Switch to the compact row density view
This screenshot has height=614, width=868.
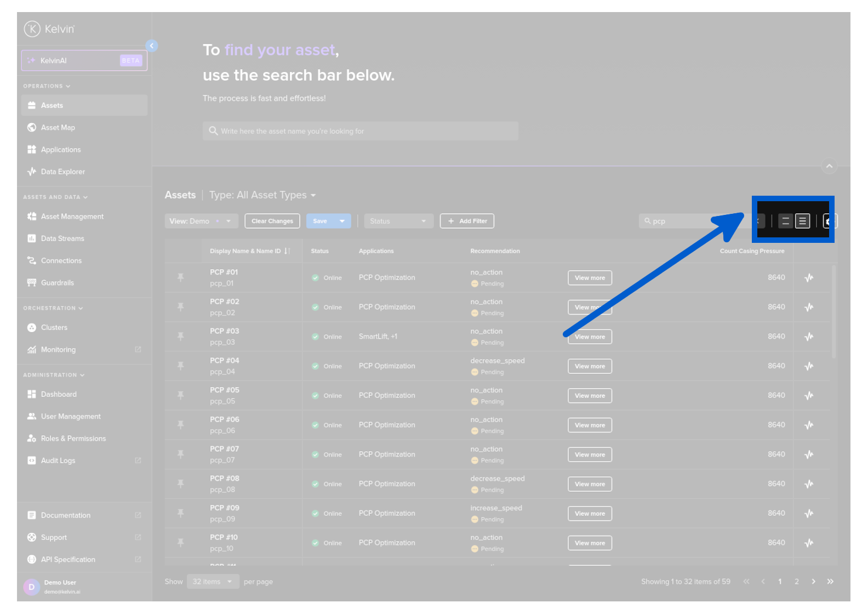(802, 221)
